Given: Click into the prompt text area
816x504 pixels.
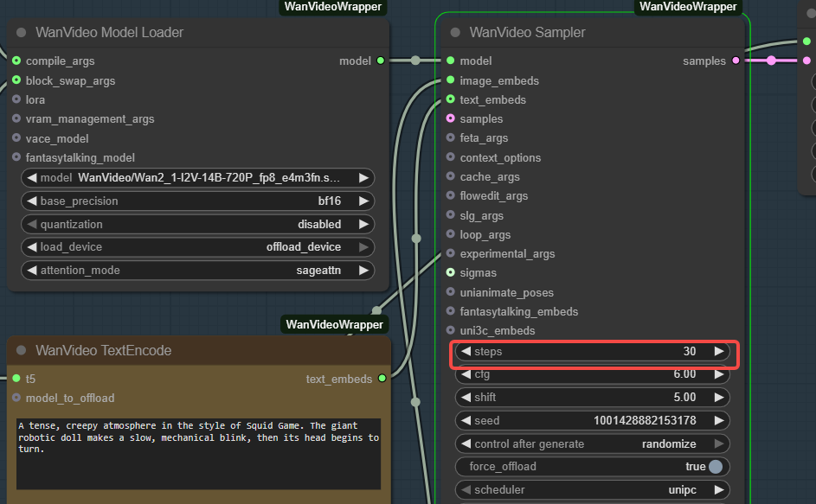Looking at the screenshot, I should tap(198, 454).
